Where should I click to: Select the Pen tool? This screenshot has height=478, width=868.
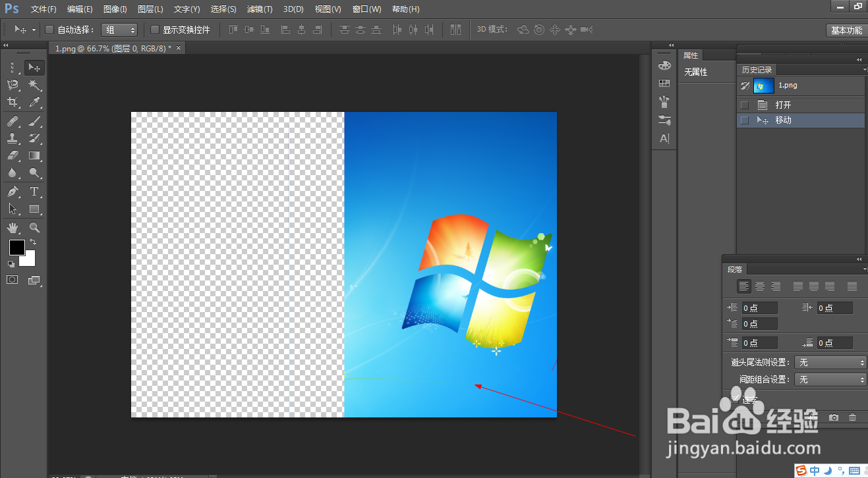pyautogui.click(x=13, y=192)
